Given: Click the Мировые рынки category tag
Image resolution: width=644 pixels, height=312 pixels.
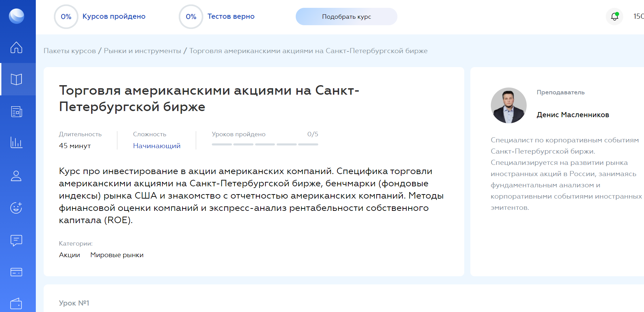Looking at the screenshot, I should click(117, 255).
